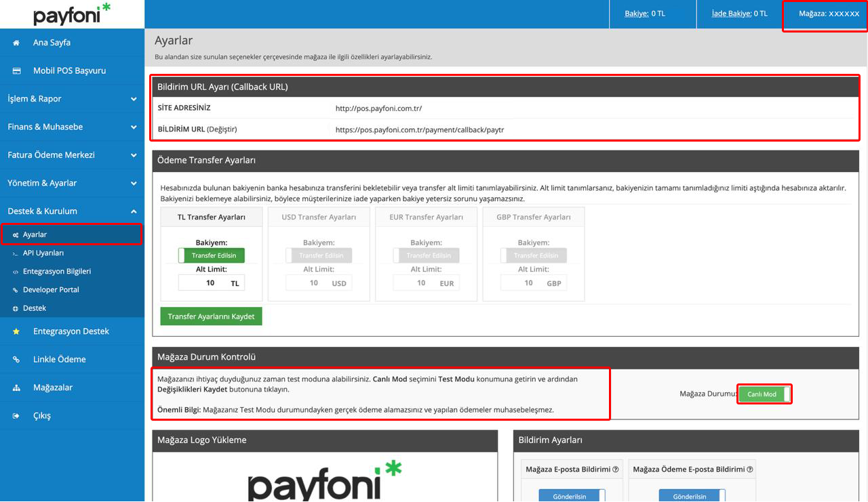The width and height of the screenshot is (868, 502).
Task: Click the card icon beside Mobil POS Başvuru
Action: coord(16,70)
